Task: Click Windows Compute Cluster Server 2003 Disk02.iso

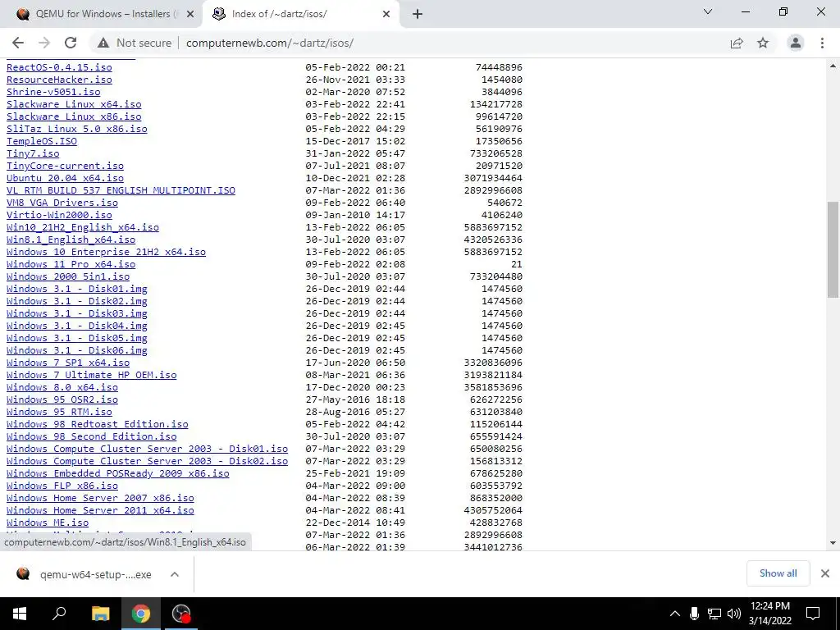Action: (148, 462)
